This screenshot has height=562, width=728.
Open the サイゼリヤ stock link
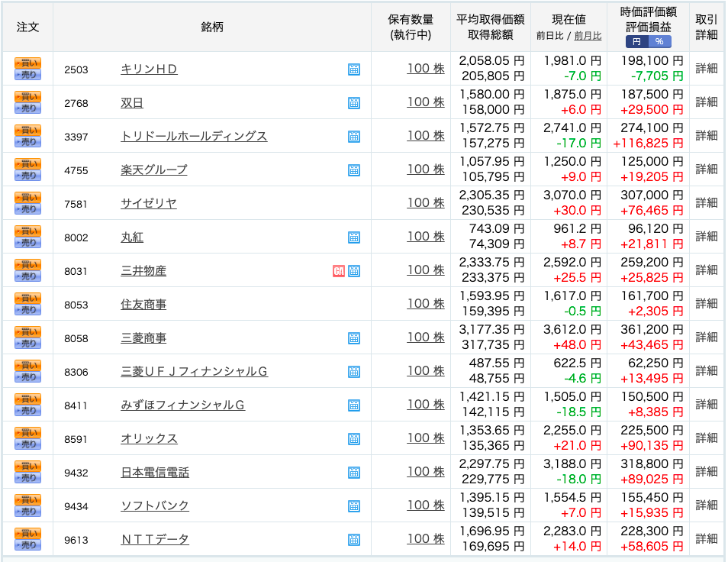(x=149, y=203)
